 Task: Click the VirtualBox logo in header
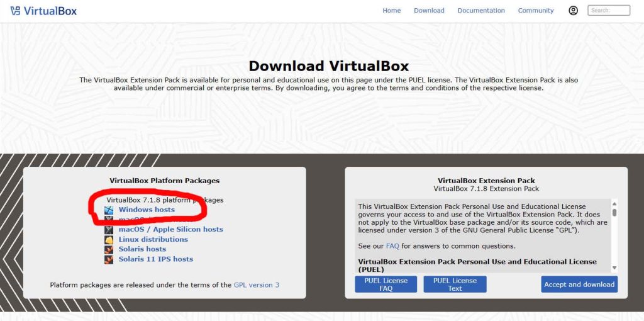tap(43, 11)
